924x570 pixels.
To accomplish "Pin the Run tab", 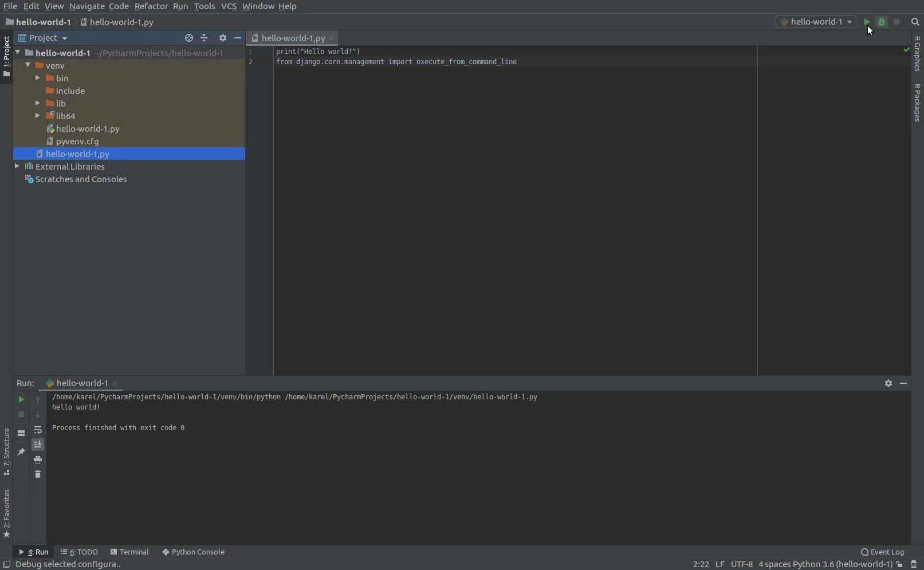I will [x=21, y=452].
